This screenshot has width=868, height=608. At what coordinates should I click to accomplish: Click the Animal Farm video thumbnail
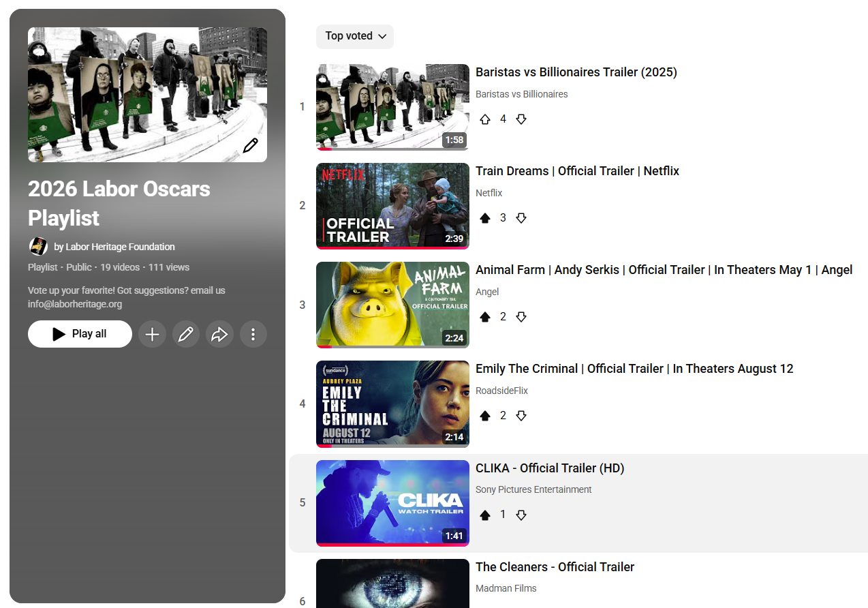coord(392,305)
